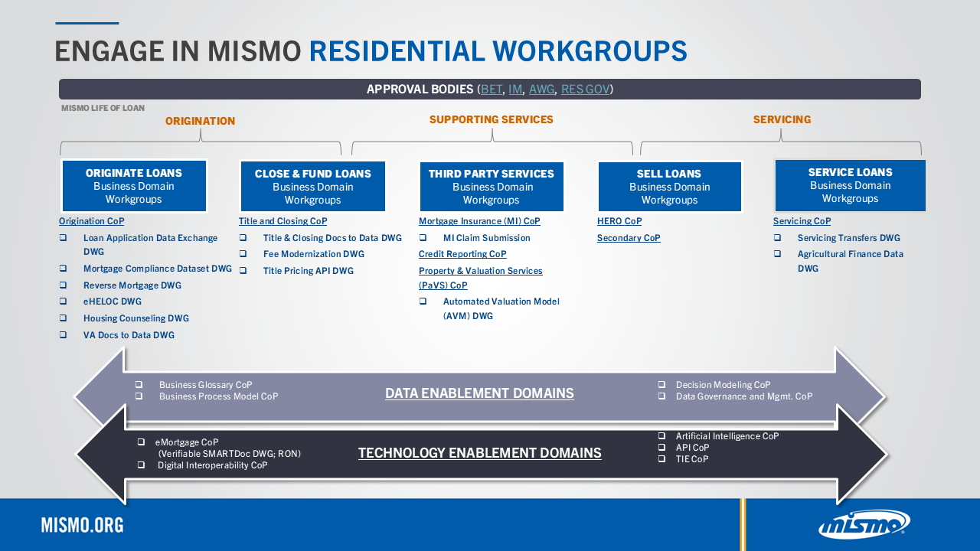Open the BET approval body link
980x551 pixels.
tap(491, 89)
